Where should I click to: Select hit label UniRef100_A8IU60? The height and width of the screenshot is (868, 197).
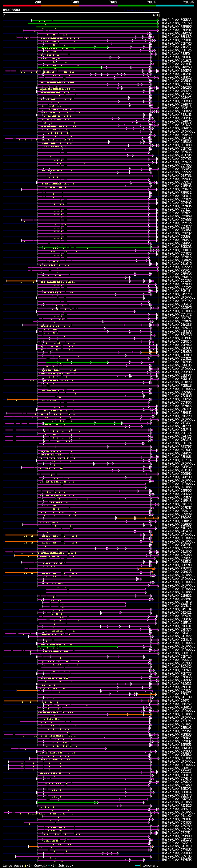[177, 802]
